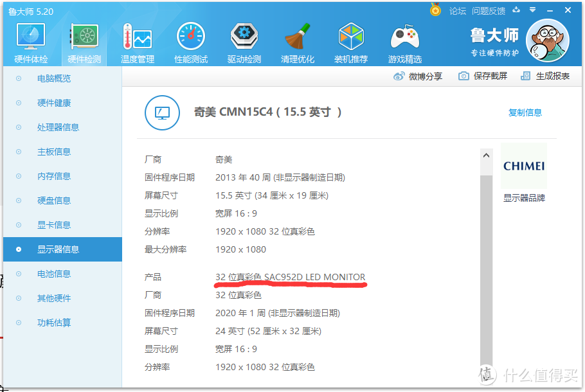Select 电脑概览 in the sidebar
The height and width of the screenshot is (392, 585).
point(62,78)
